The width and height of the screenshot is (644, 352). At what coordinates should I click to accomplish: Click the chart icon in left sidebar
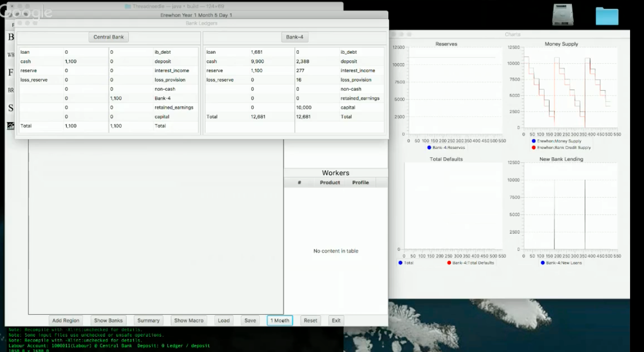coord(10,126)
